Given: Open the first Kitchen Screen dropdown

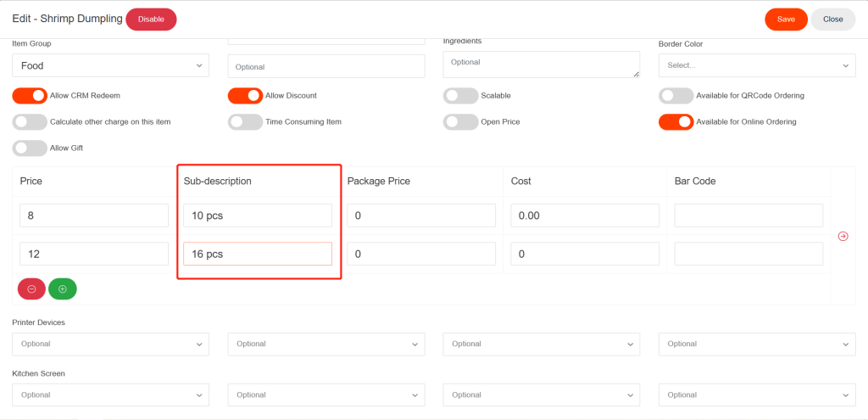Looking at the screenshot, I should [110, 395].
